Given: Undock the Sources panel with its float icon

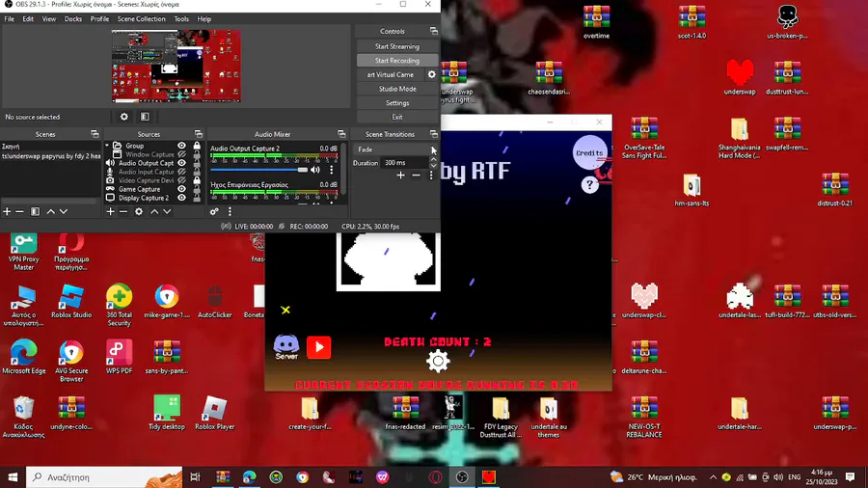Looking at the screenshot, I should pos(198,134).
